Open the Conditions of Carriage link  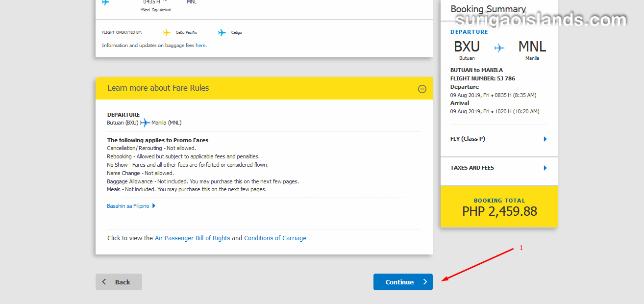[275, 238]
